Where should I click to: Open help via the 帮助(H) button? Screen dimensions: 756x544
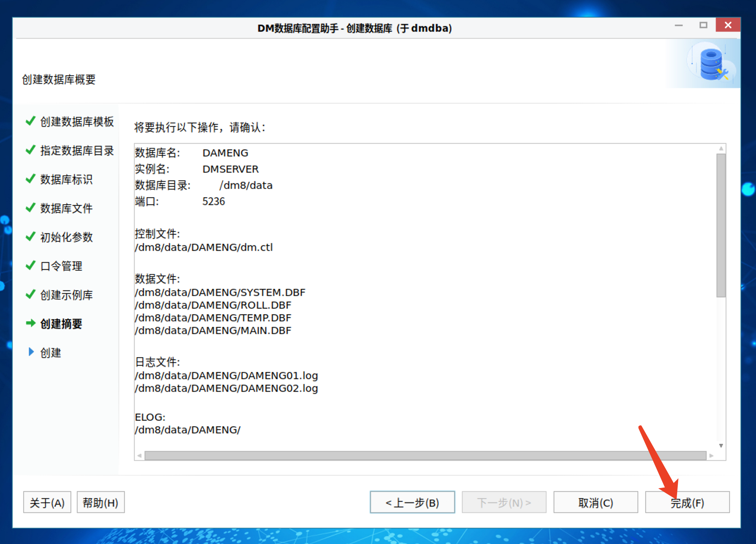pos(100,502)
